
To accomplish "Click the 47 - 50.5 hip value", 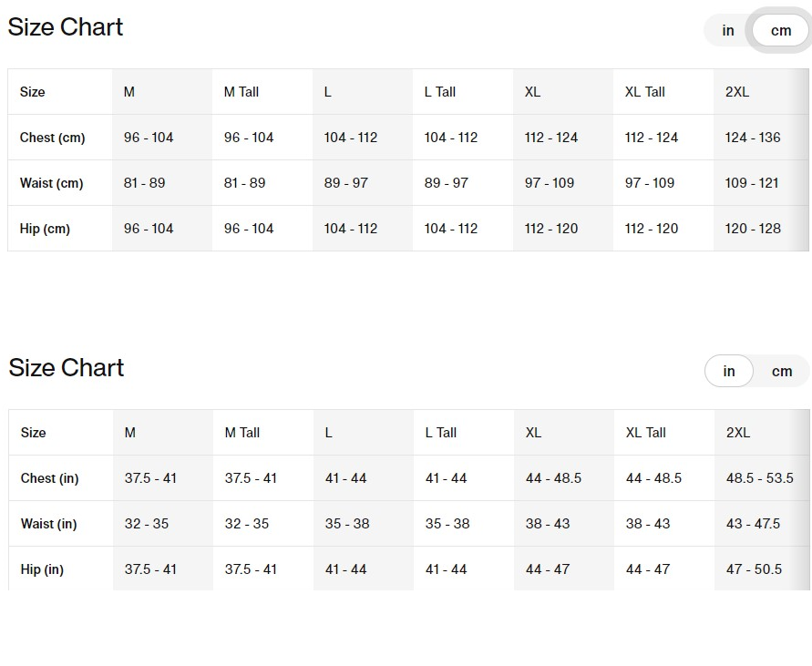I will (754, 569).
